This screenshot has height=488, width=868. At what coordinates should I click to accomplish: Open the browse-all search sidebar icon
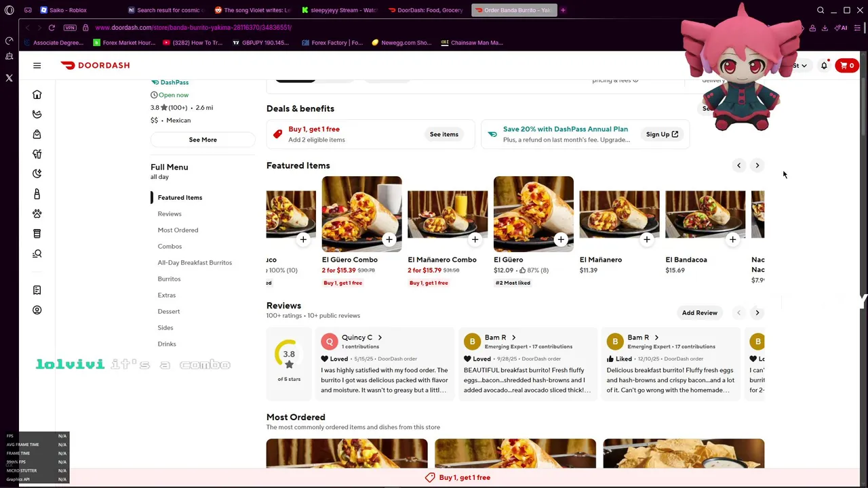point(37,253)
